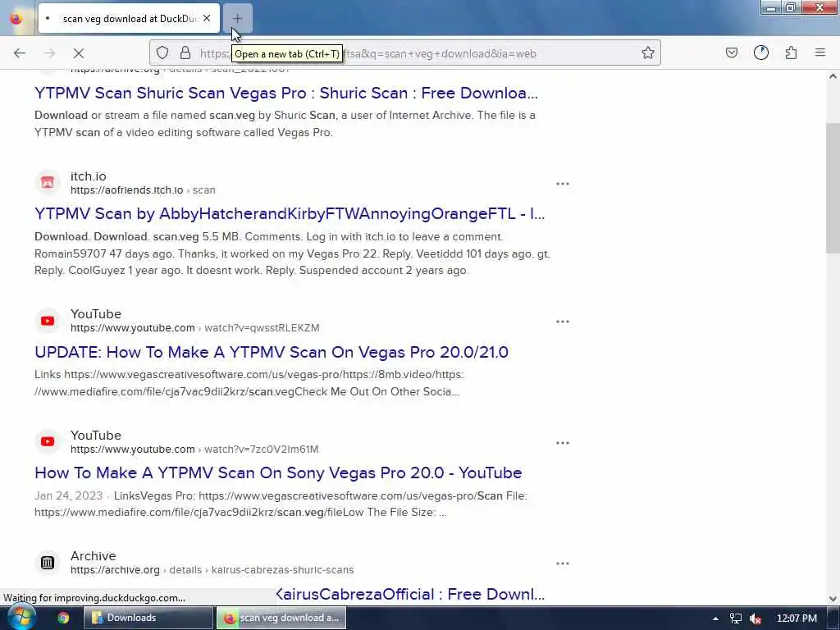Show hidden system tray icons
The image size is (840, 630).
click(715, 619)
